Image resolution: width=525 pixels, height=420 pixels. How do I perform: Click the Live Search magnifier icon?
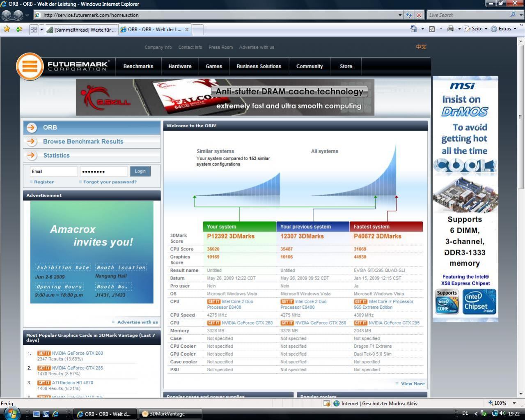click(513, 15)
